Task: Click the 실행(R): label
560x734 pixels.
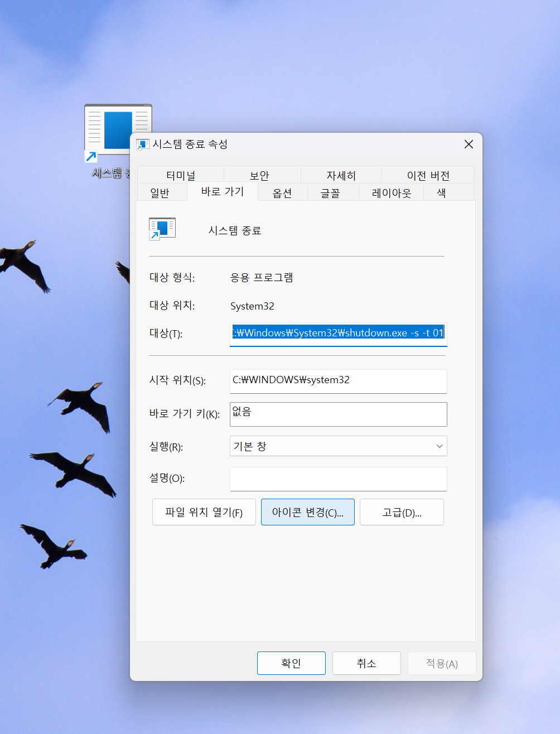Action: [x=166, y=446]
